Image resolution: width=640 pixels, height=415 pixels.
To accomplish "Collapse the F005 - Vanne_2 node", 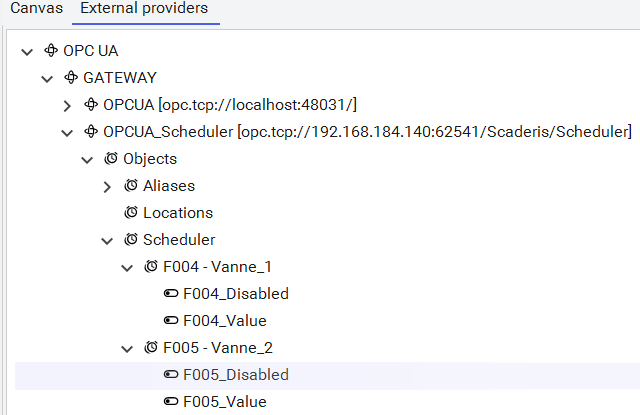I will click(127, 348).
